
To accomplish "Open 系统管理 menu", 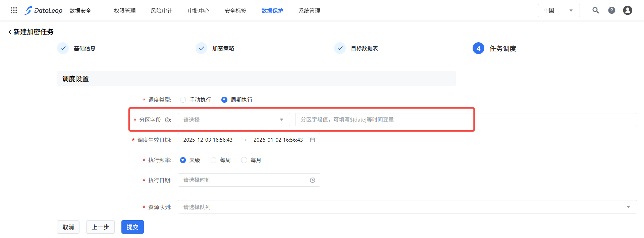I will click(x=309, y=11).
